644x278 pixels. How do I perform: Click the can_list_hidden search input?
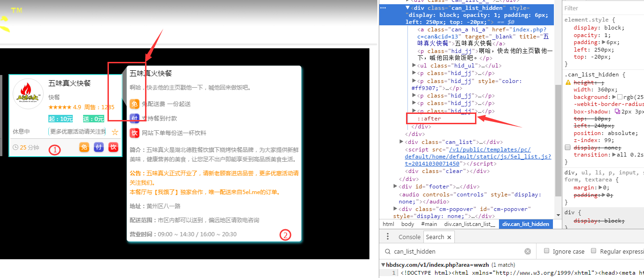[458, 252]
